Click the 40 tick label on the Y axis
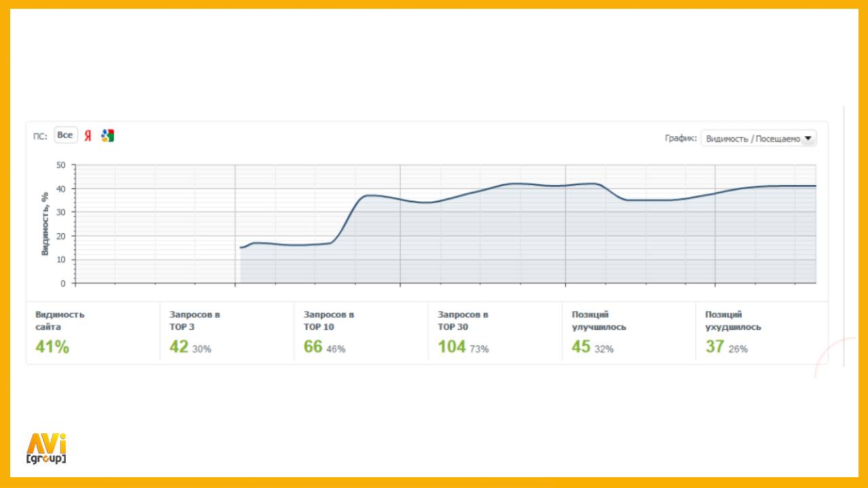Screen dimensions: 868x488 [61, 188]
